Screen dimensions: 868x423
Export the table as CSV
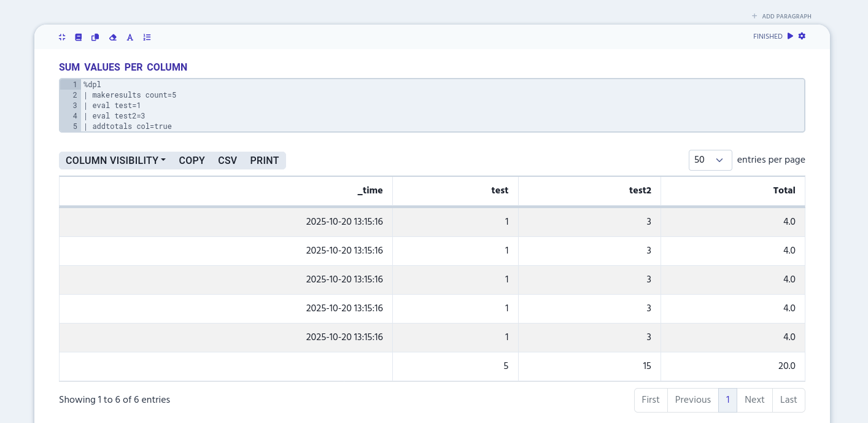227,160
